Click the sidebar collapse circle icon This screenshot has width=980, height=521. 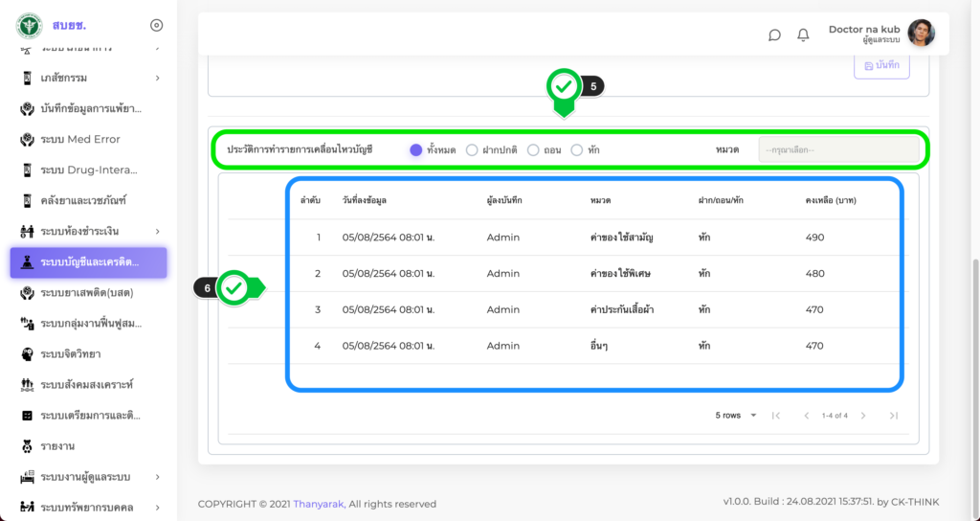157,25
